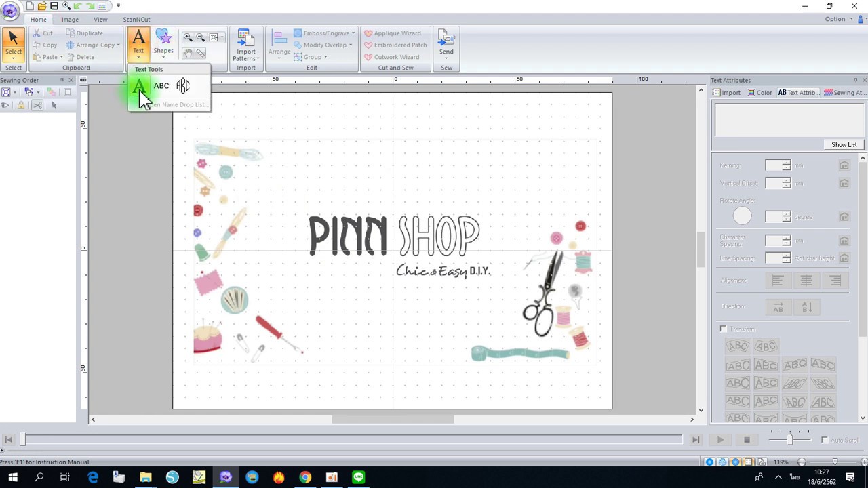Screen dimensions: 868x488
Task: Click the simulator speed slider
Action: [789, 439]
